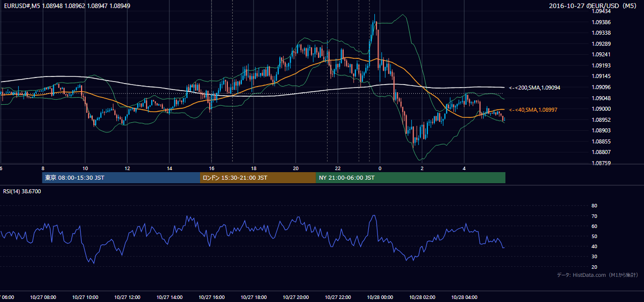
Task: Select the 東京 08:00-15:30 JST session bar
Action: point(121,178)
